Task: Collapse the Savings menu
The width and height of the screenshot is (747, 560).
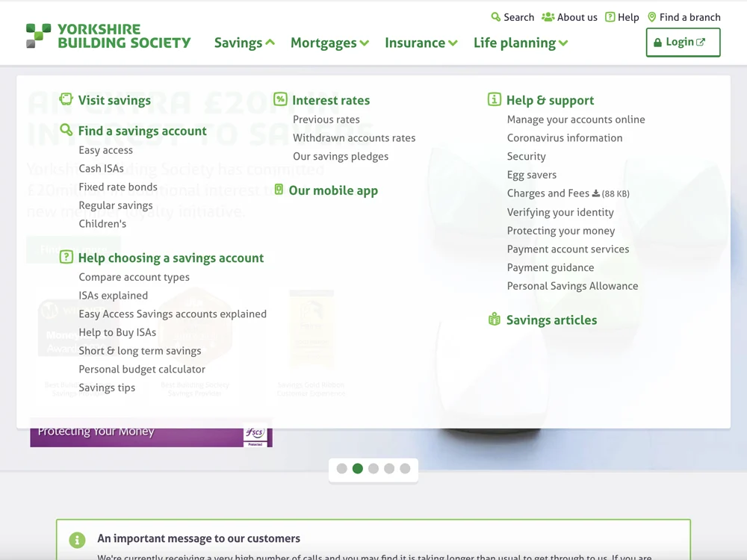Action: pos(244,43)
